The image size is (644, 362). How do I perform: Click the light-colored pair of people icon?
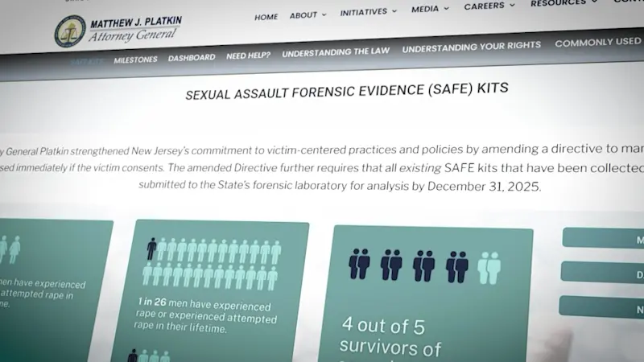(489, 268)
